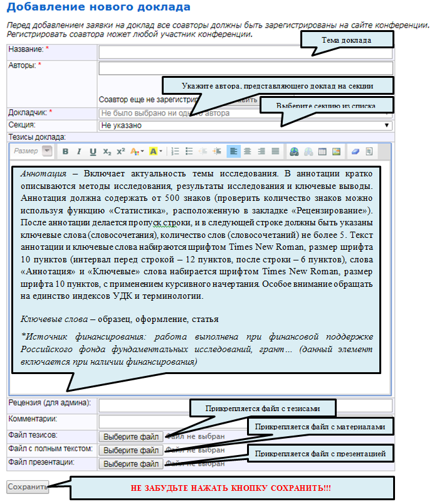The image size is (432, 504).
Task: Apply superscript formatting
Action: 121,151
